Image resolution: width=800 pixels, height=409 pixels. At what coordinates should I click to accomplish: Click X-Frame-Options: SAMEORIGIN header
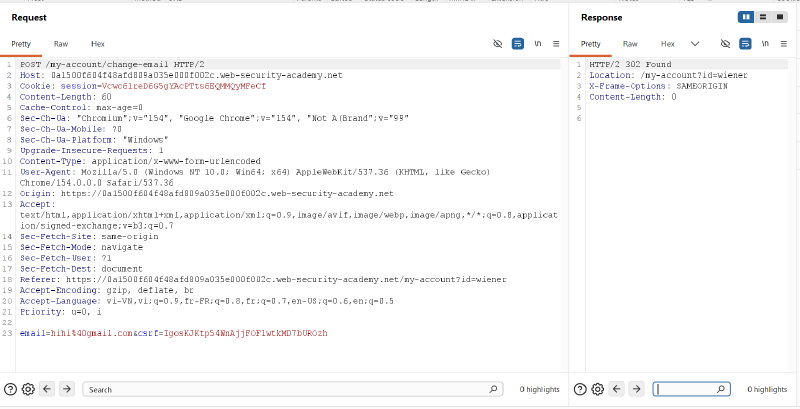pos(658,86)
